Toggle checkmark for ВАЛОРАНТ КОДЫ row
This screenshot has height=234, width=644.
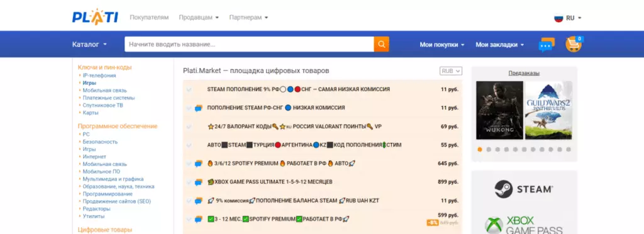(189, 126)
